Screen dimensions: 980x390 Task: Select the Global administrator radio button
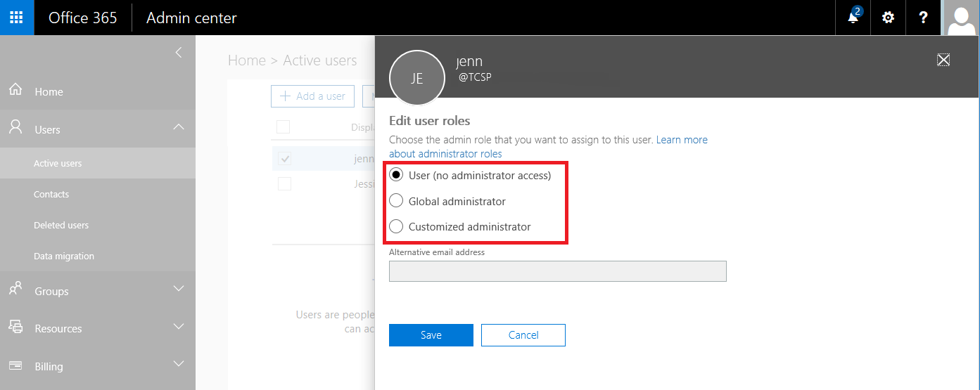[396, 201]
